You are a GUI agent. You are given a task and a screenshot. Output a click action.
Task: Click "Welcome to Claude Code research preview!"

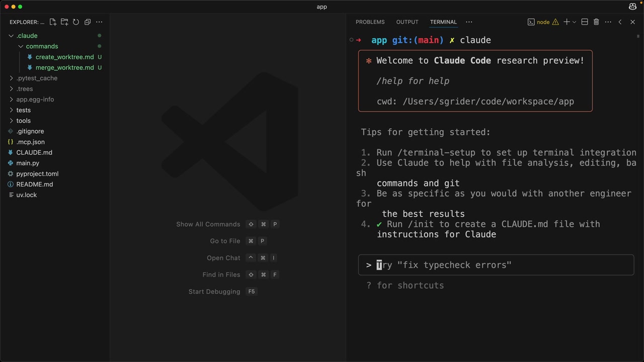[480, 60]
